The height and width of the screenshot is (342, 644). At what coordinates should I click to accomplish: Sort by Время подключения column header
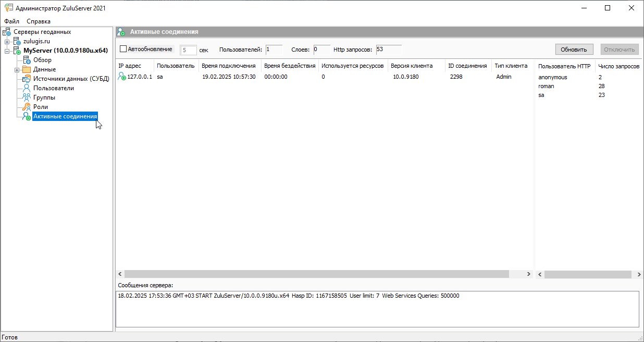pos(228,66)
